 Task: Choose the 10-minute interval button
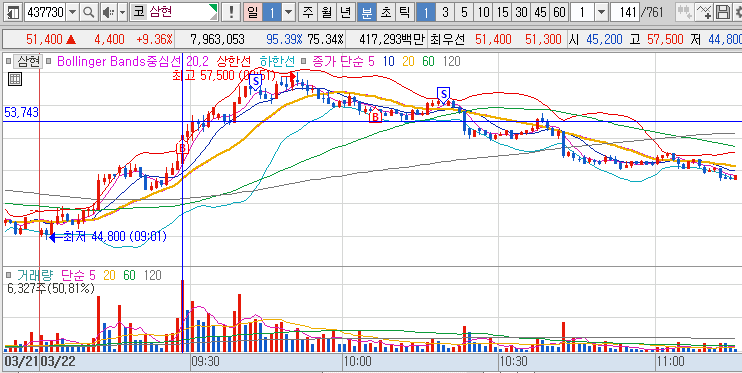483,12
